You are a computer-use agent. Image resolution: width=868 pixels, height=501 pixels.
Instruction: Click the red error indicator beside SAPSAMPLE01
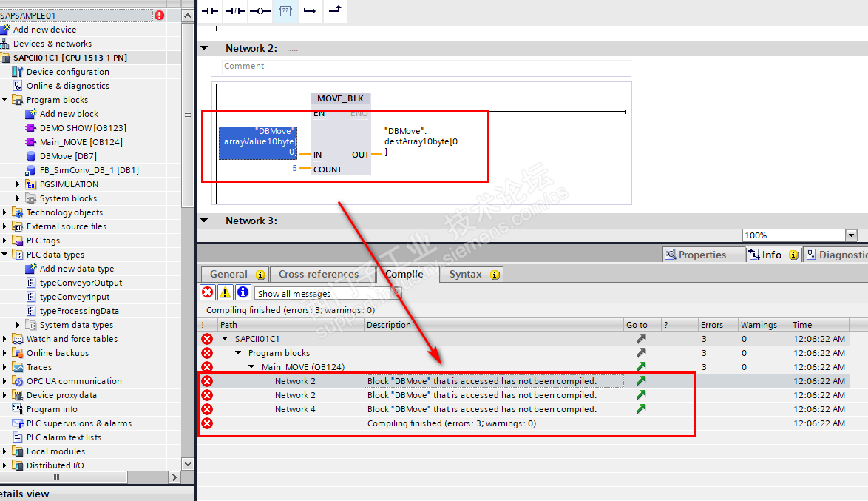pos(160,15)
